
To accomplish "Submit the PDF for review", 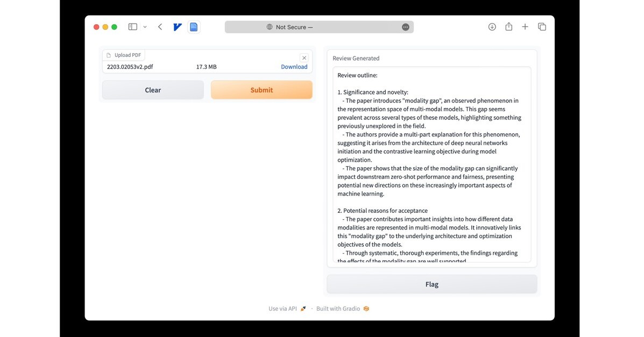I will click(x=261, y=90).
